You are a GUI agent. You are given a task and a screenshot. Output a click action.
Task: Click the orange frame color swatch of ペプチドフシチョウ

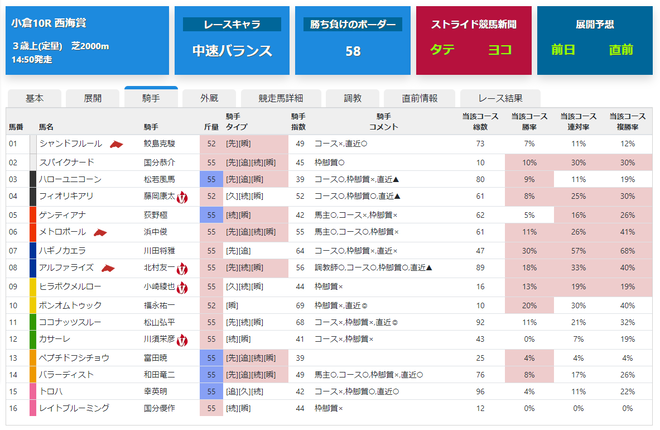click(33, 358)
